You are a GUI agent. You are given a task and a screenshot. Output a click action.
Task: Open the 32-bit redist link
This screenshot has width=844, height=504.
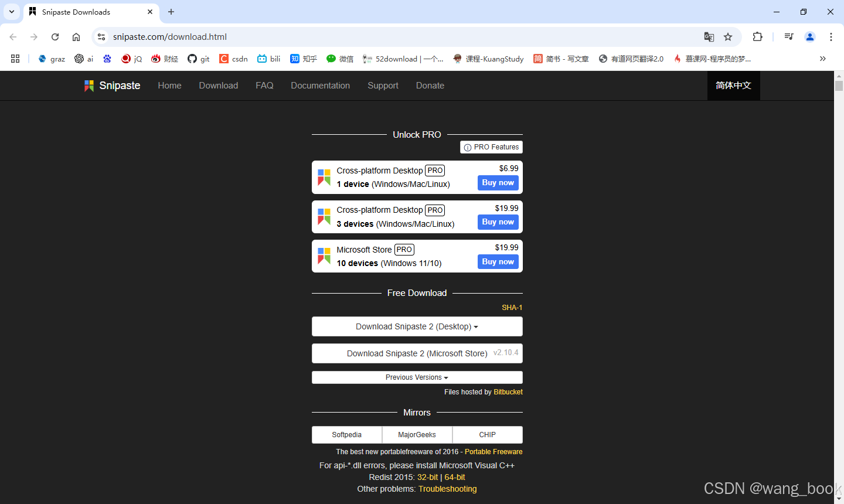427,477
